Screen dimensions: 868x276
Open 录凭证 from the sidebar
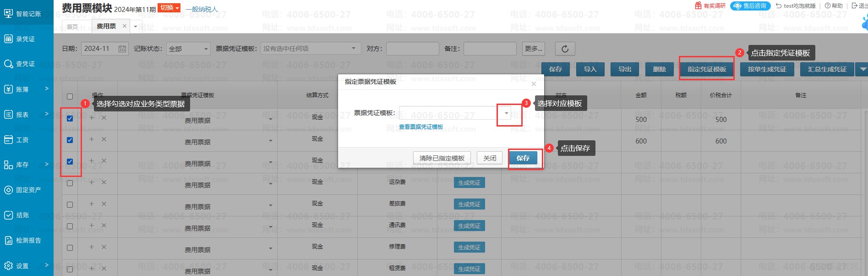click(x=26, y=39)
